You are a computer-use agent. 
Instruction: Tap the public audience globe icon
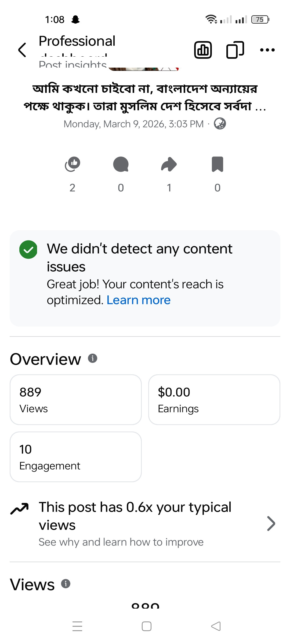(220, 124)
